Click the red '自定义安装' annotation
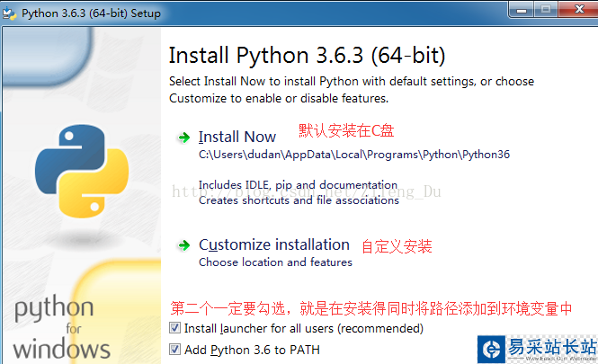598x364 pixels. coord(397,246)
